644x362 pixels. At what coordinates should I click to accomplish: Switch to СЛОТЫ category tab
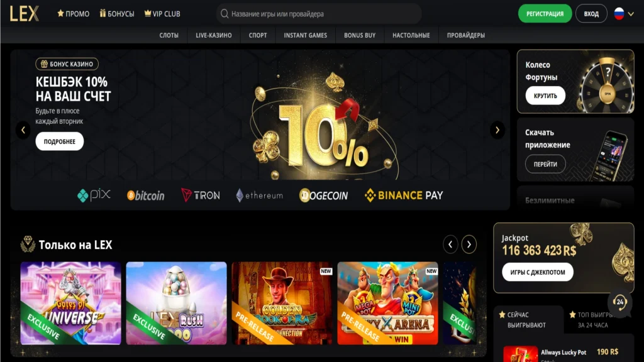[169, 35]
